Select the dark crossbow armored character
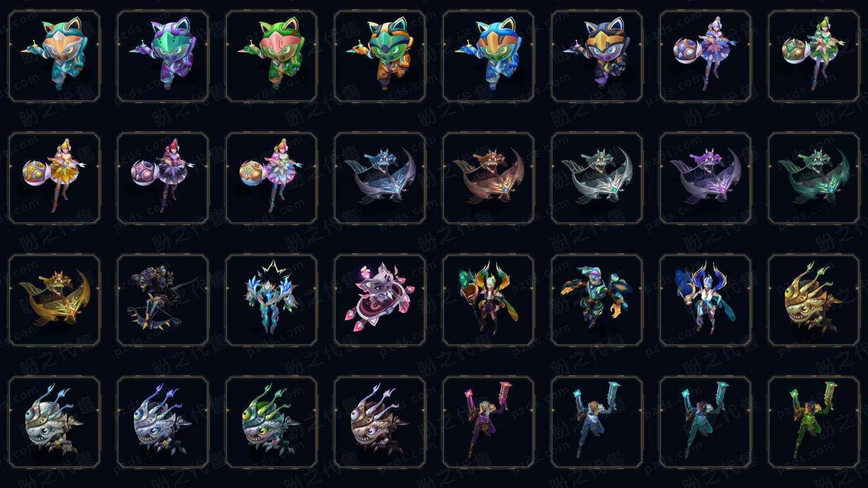This screenshot has width=868, height=488. point(163,300)
